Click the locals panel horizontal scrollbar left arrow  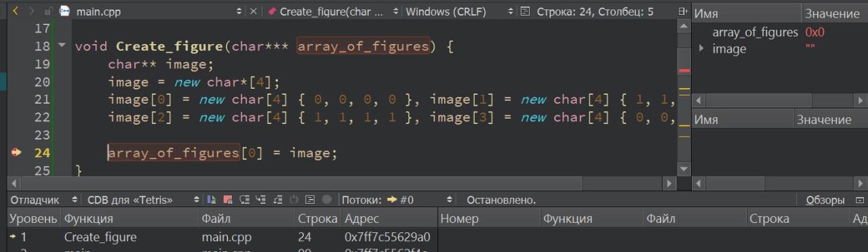pyautogui.click(x=698, y=100)
